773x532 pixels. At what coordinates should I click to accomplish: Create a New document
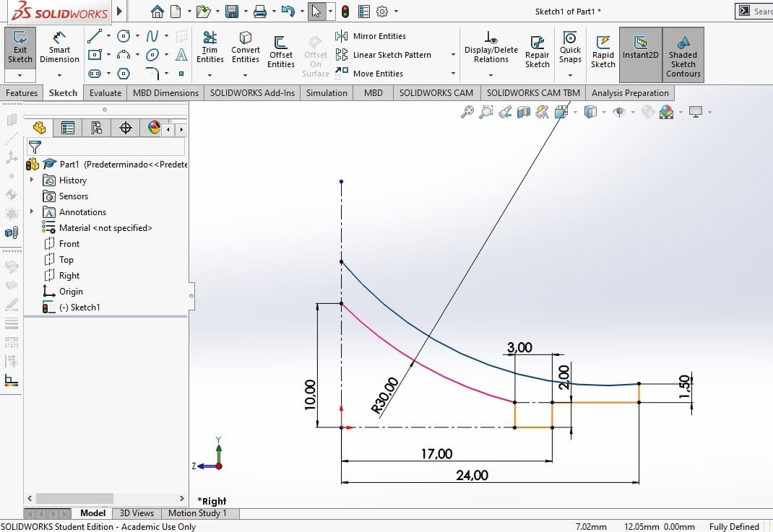[176, 11]
